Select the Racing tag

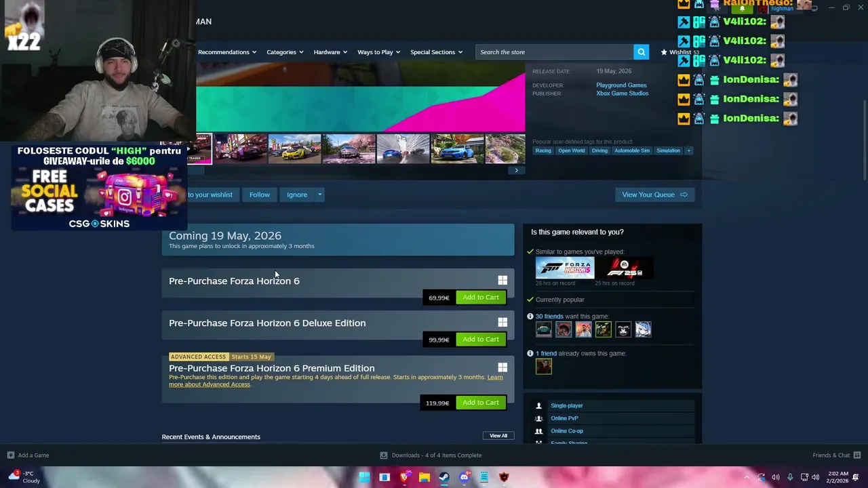pyautogui.click(x=543, y=150)
